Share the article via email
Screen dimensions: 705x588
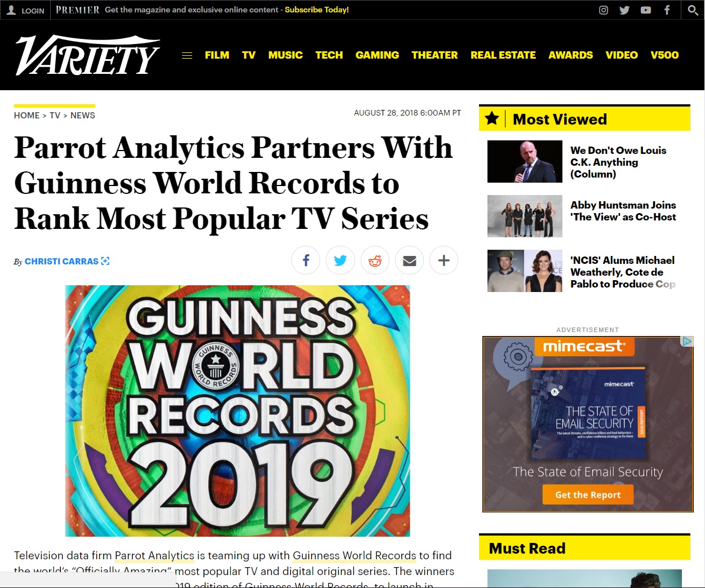(x=409, y=260)
